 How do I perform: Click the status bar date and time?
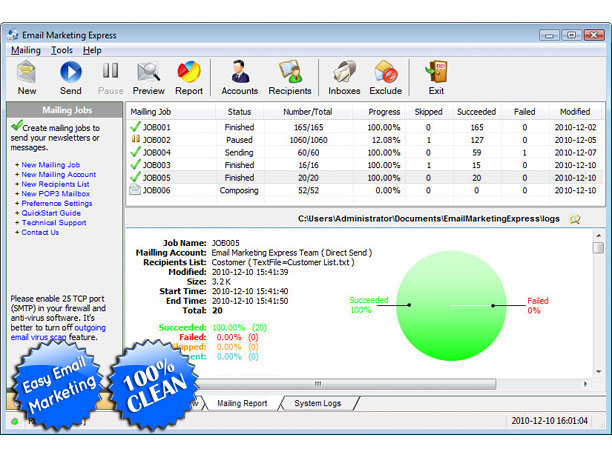(x=549, y=421)
